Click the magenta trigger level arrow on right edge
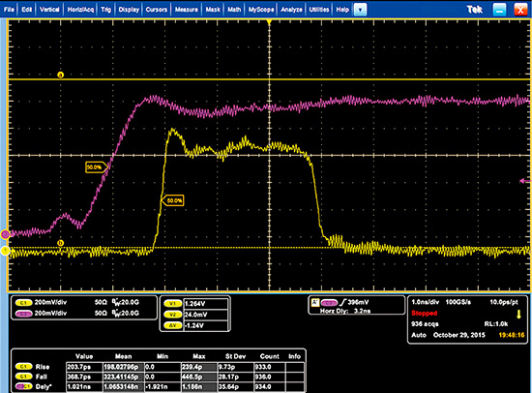532x393 pixels. coord(525,181)
